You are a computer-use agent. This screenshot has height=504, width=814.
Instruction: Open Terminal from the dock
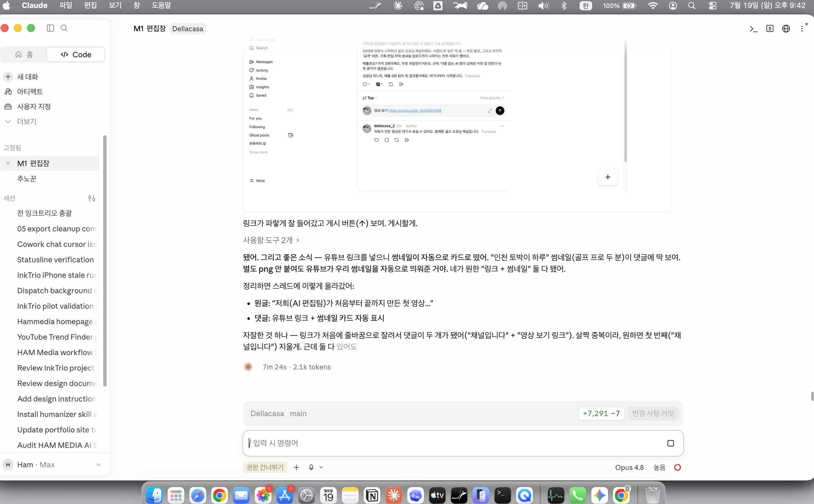[x=502, y=495]
